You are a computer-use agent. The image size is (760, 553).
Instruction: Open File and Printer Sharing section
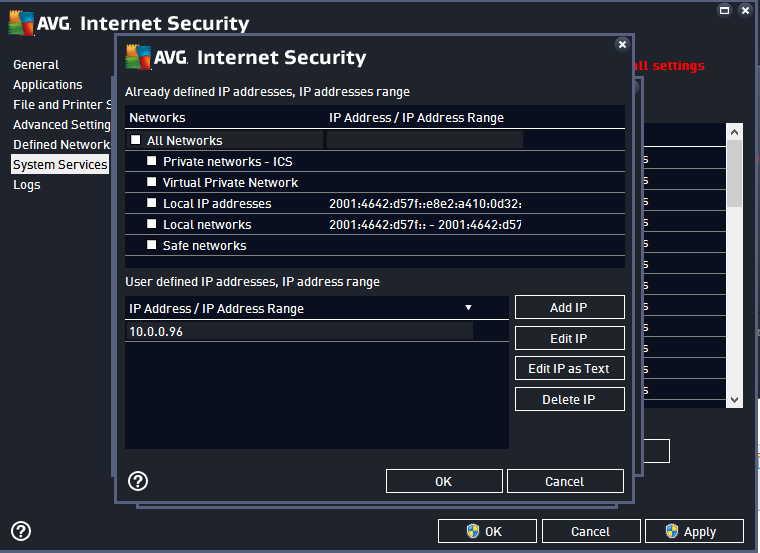62,105
